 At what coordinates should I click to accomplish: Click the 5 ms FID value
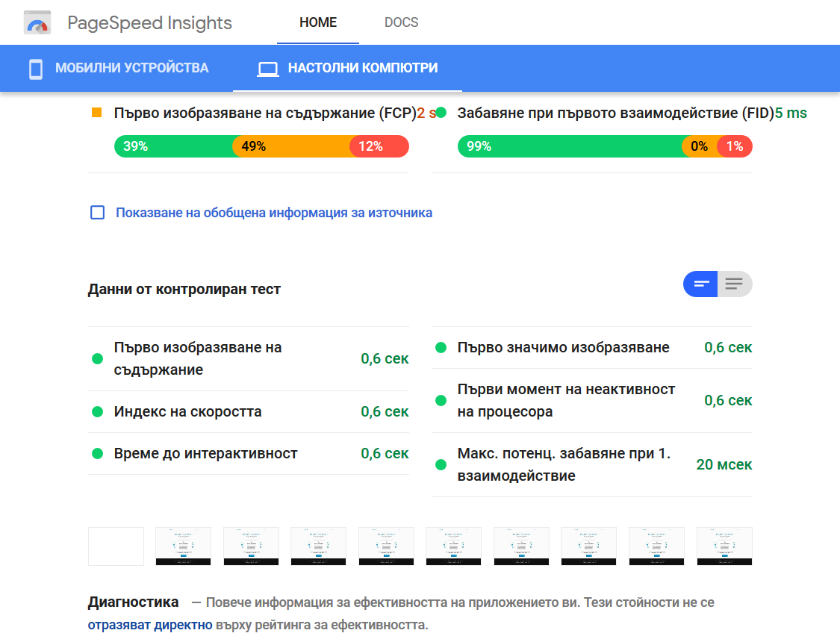point(791,113)
